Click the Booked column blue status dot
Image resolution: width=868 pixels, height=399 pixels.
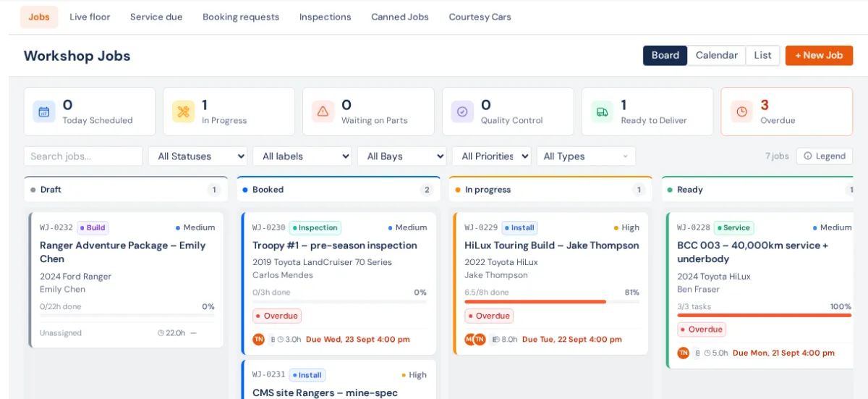(245, 190)
